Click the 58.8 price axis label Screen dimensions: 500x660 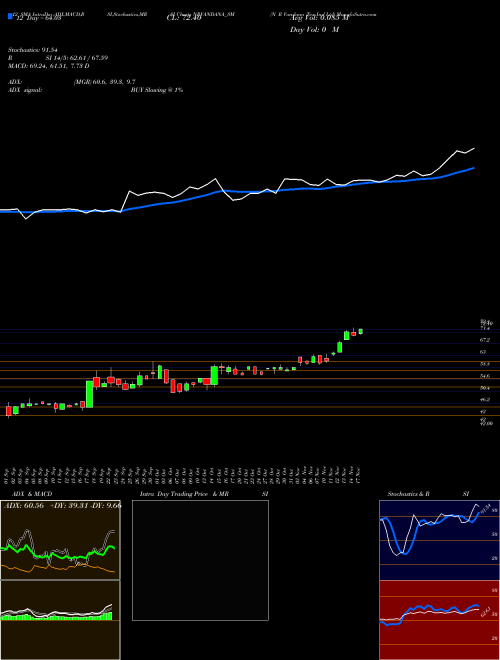point(484,363)
